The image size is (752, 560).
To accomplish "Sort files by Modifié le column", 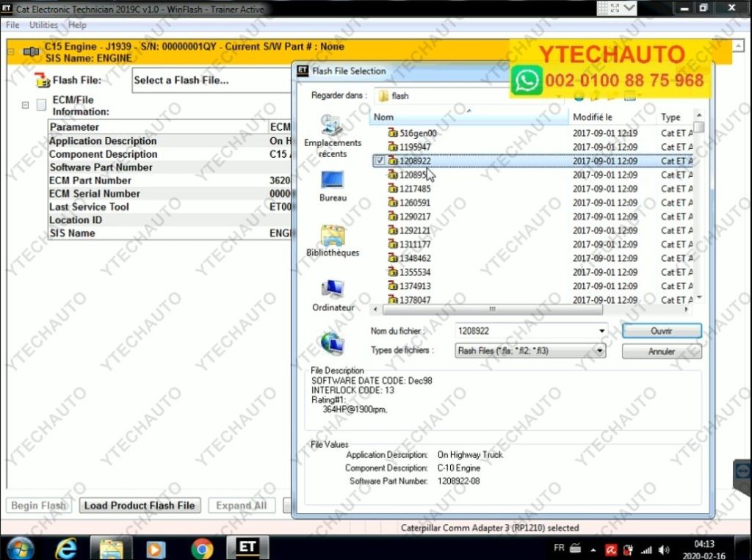I will tap(612, 117).
